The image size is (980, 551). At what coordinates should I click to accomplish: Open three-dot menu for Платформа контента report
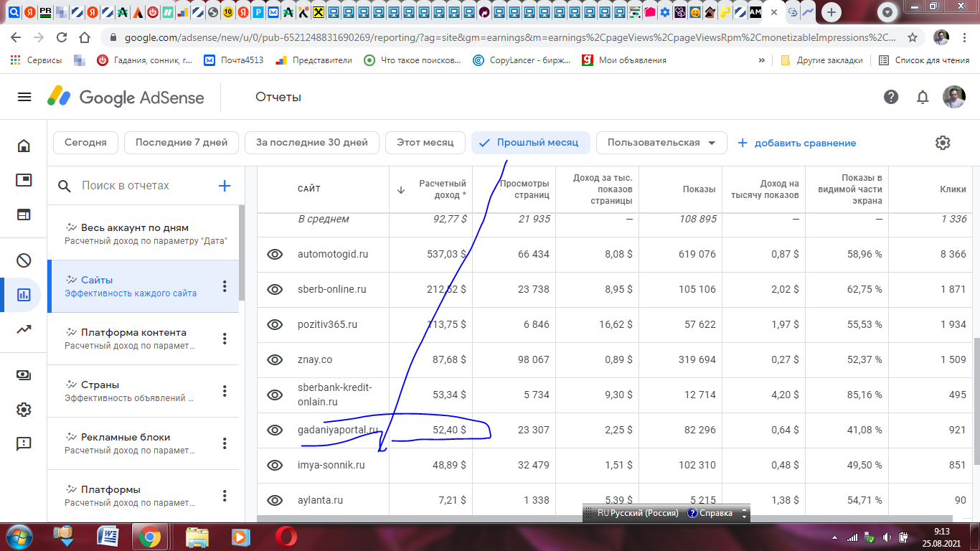[225, 339]
